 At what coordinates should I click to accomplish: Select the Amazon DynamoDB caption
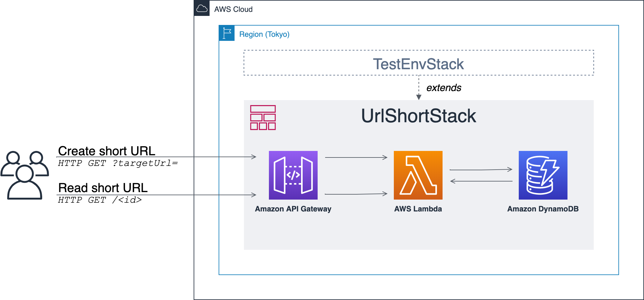[x=543, y=209]
